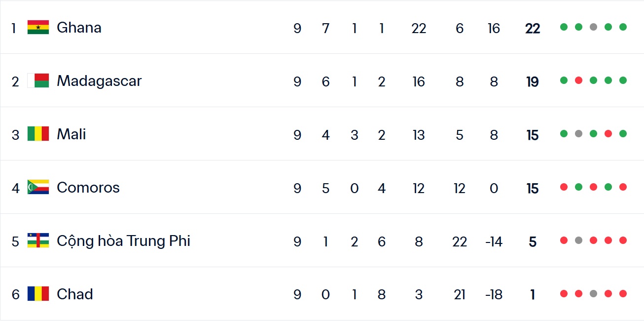
Task: Open Cộng hòa Trung Phi team link
Action: coord(123,241)
